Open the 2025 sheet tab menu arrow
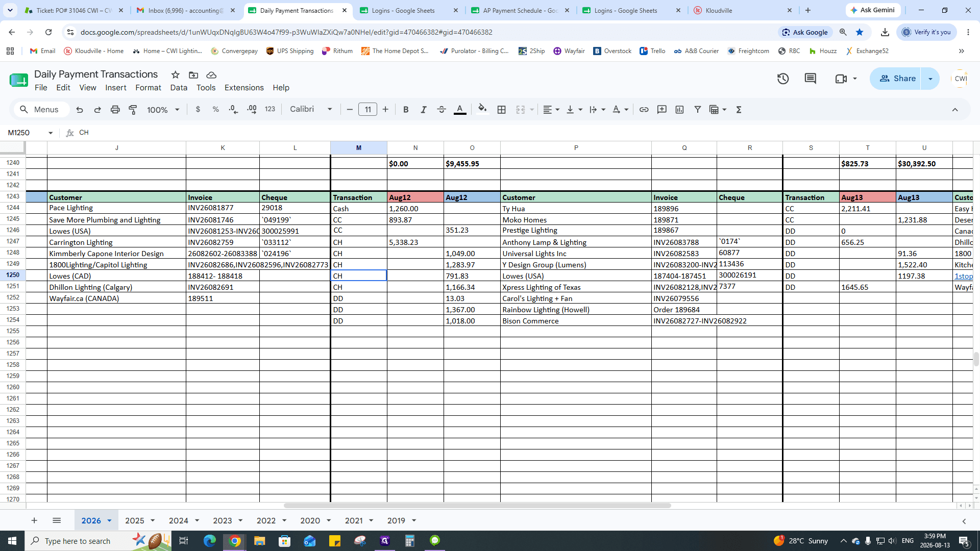The width and height of the screenshot is (980, 551). click(153, 521)
